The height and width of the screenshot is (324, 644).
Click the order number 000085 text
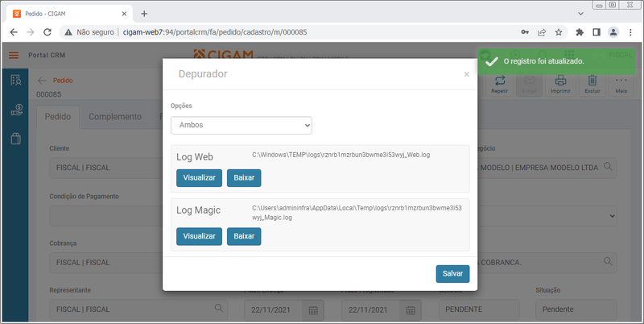(48, 94)
